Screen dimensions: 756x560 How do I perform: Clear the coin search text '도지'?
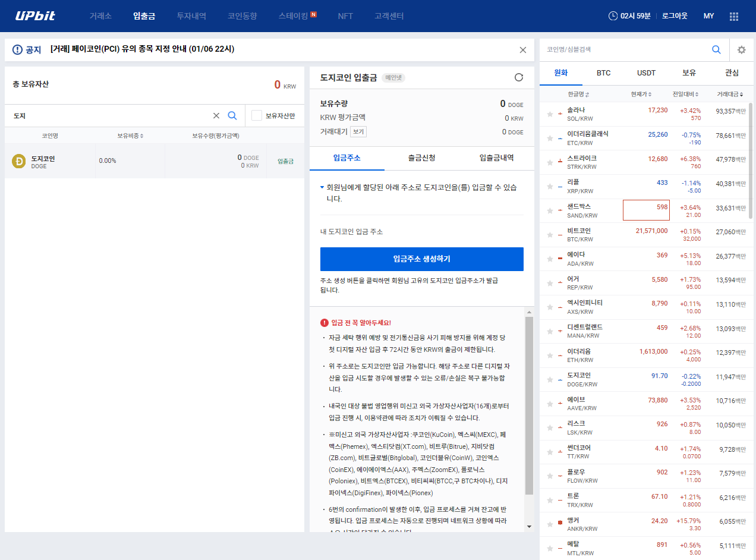click(x=216, y=116)
